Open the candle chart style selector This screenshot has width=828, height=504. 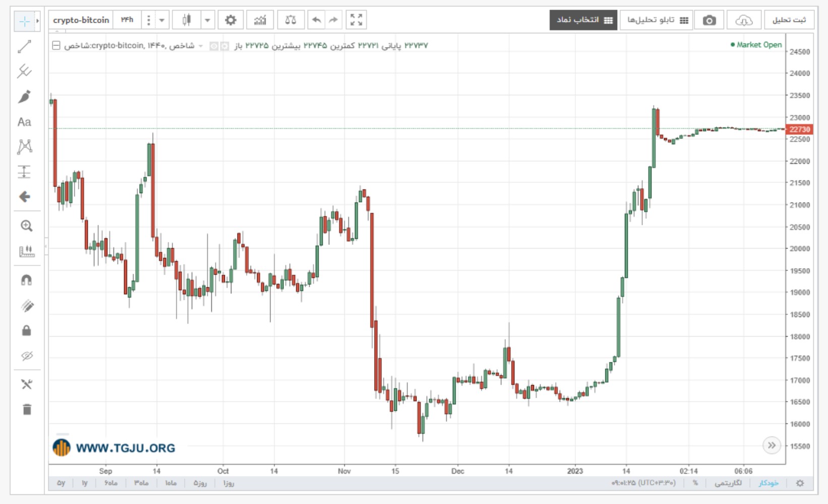click(x=187, y=20)
